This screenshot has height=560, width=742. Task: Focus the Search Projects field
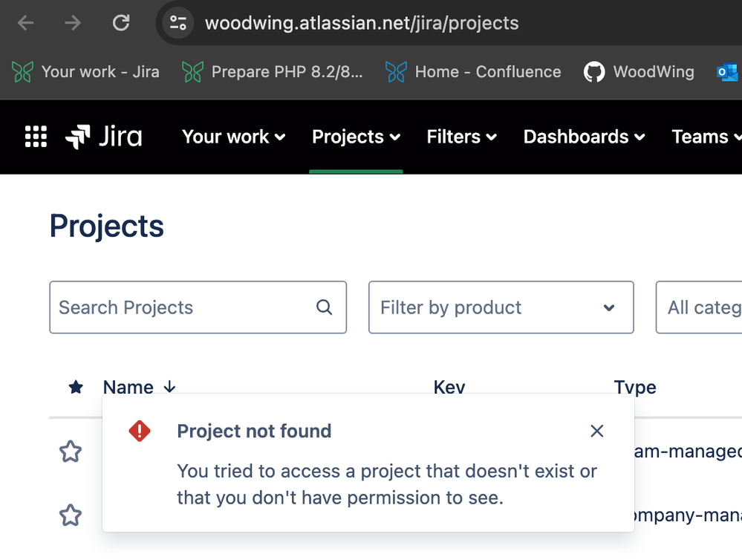[198, 307]
